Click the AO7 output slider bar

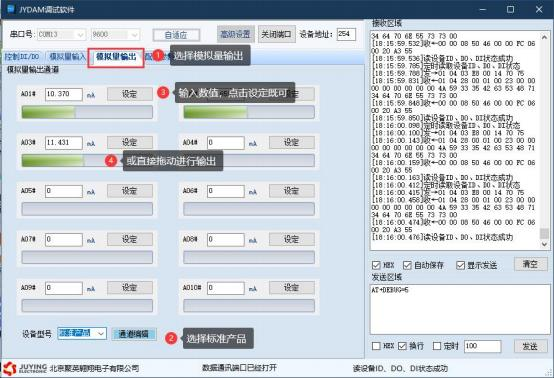click(x=87, y=257)
